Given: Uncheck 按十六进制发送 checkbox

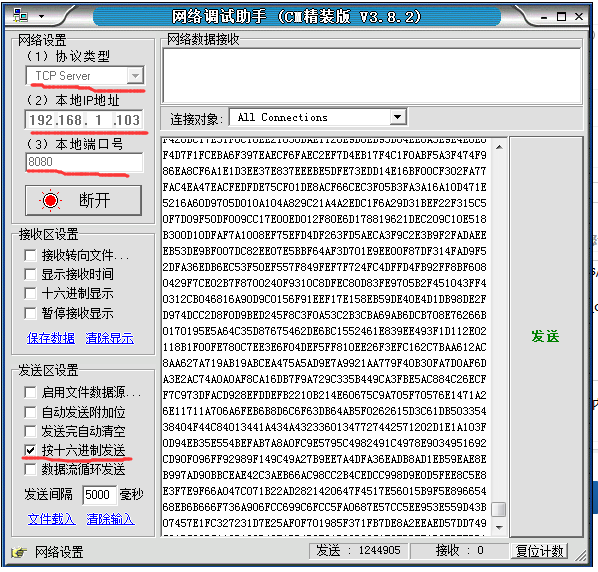Looking at the screenshot, I should (x=30, y=450).
